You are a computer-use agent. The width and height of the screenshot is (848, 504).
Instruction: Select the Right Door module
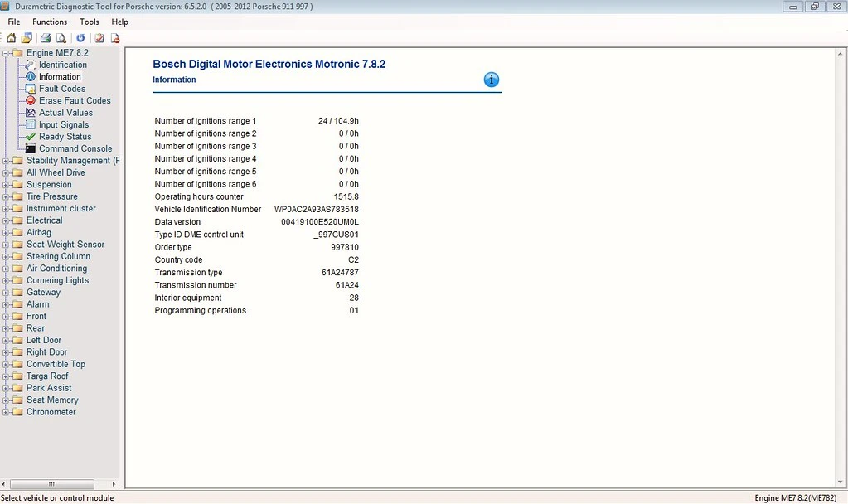[47, 352]
